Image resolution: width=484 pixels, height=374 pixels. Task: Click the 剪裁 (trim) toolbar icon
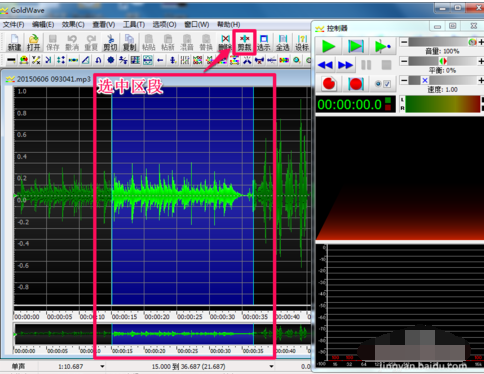coord(244,43)
